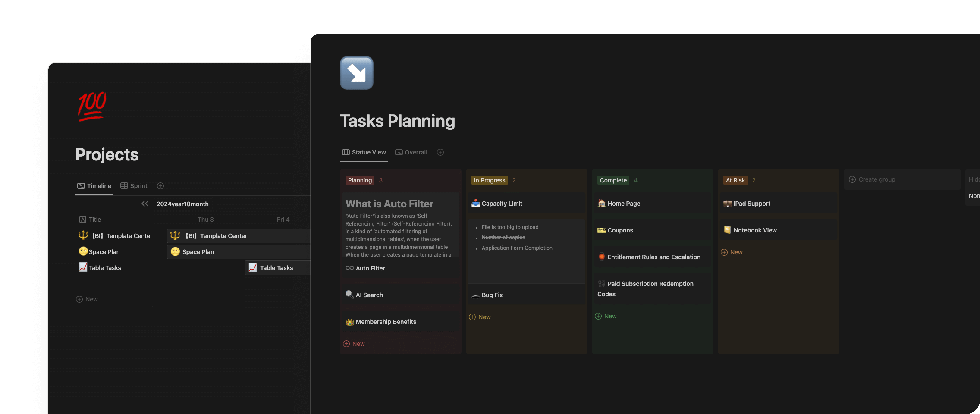Click the face emoji beside Space Plan

pyautogui.click(x=82, y=251)
